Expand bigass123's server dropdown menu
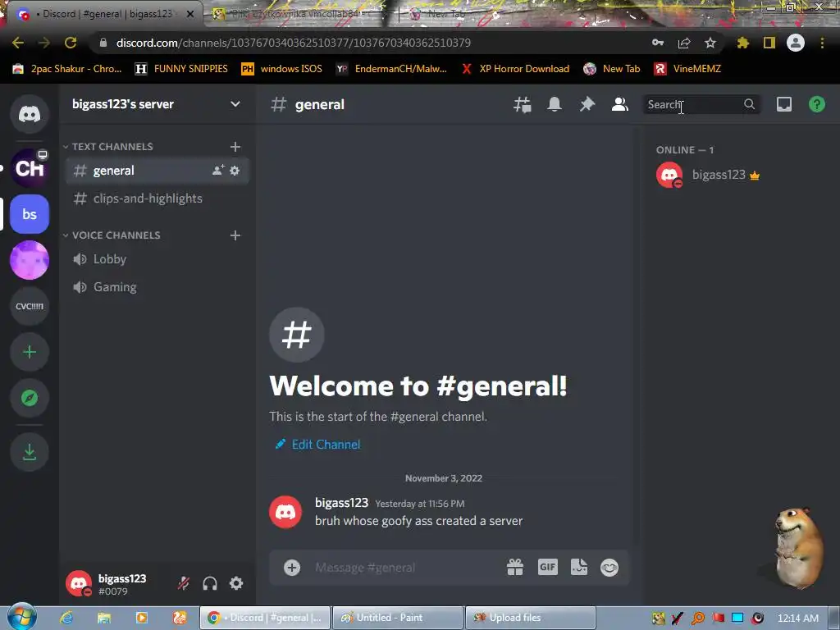 pyautogui.click(x=235, y=104)
